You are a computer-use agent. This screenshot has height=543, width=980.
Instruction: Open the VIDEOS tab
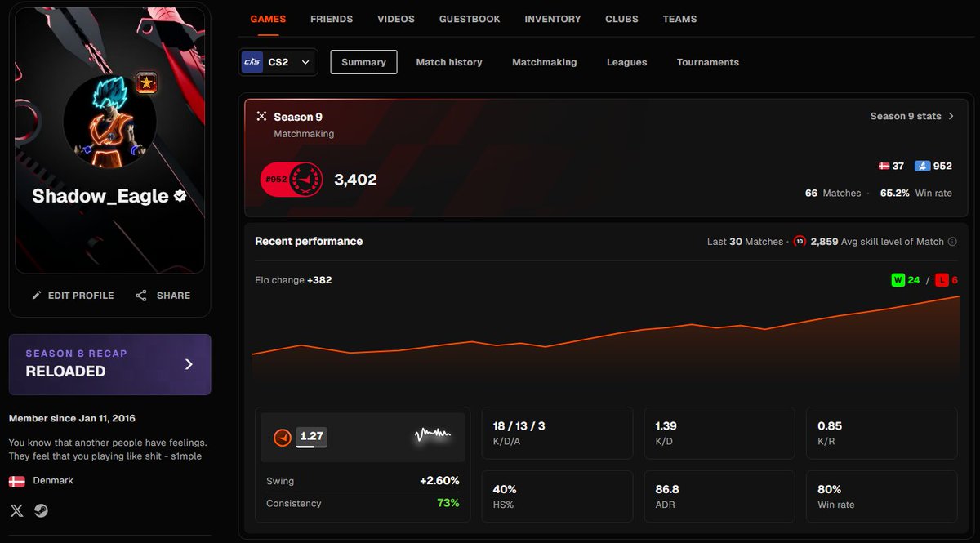(396, 19)
